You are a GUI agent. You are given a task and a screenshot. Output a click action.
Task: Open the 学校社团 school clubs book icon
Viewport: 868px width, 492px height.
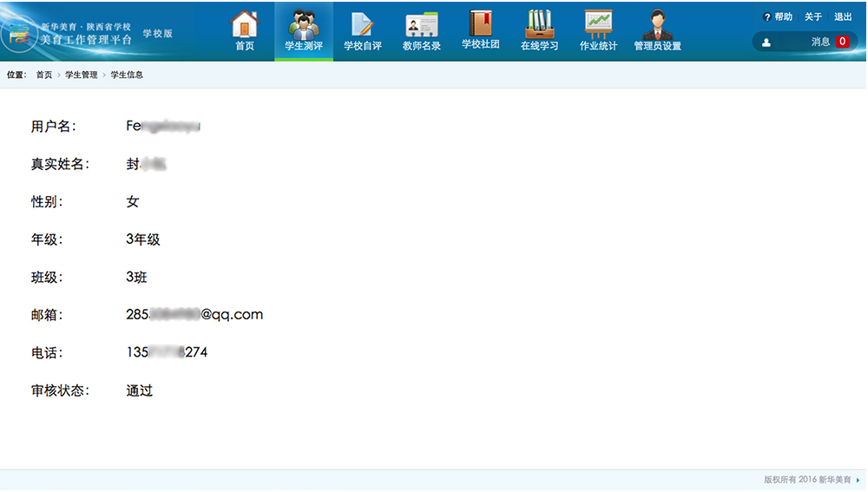pyautogui.click(x=480, y=24)
